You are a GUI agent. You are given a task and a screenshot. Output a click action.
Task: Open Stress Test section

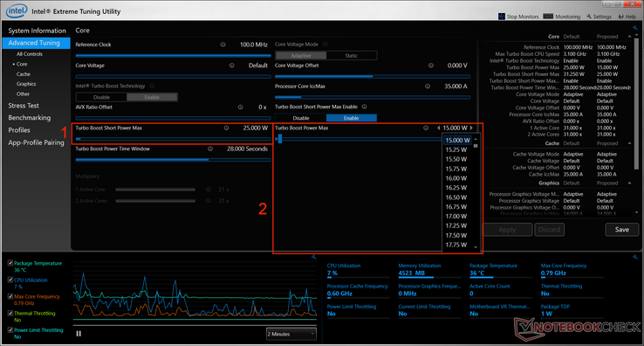(x=24, y=106)
